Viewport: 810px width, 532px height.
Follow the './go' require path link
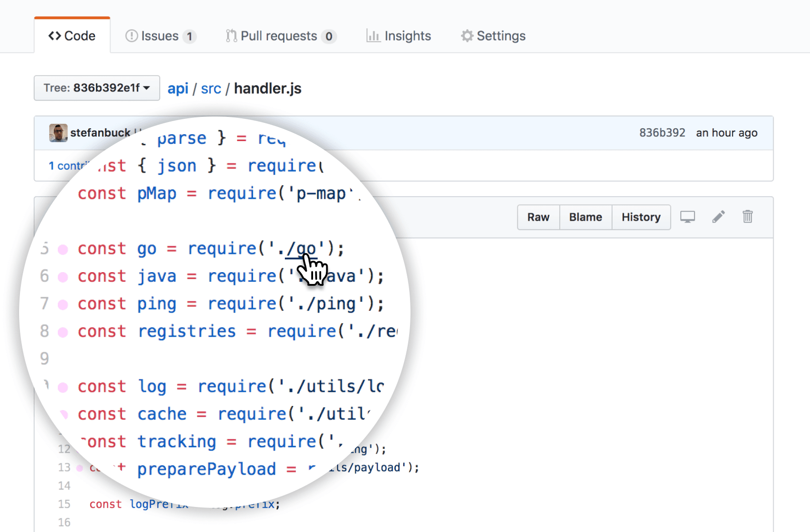pos(300,249)
